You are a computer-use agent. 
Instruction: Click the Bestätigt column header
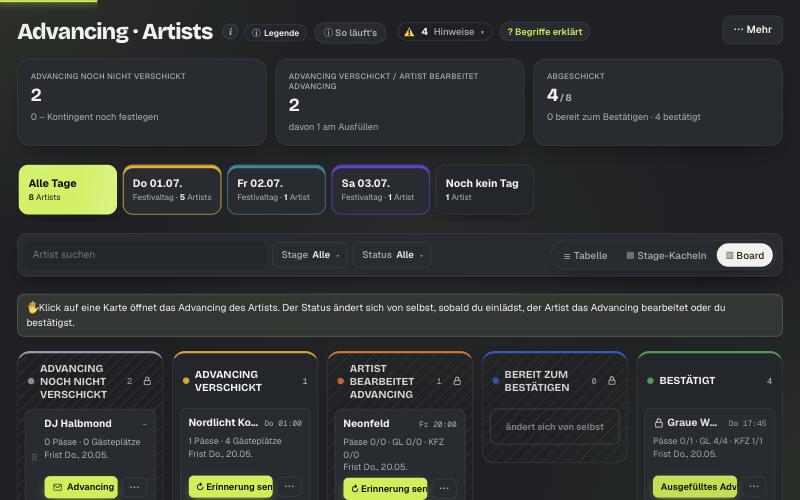point(709,381)
